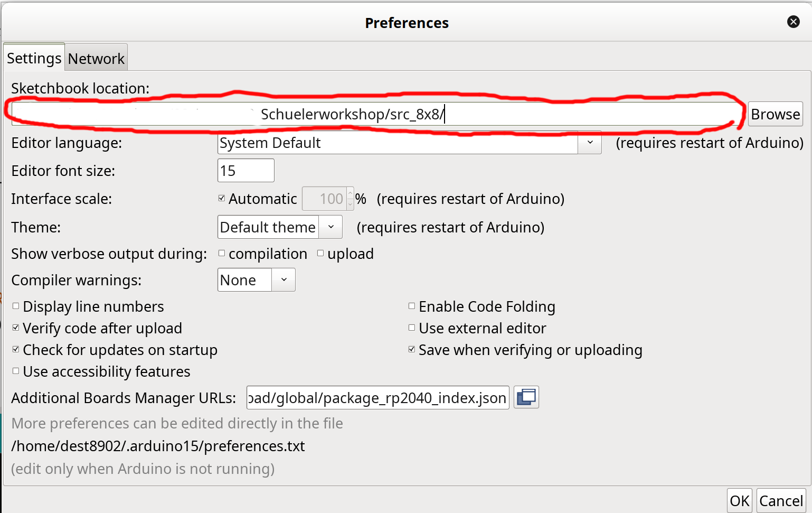Click Browse for sketchbook location
This screenshot has width=812, height=513.
(x=775, y=114)
